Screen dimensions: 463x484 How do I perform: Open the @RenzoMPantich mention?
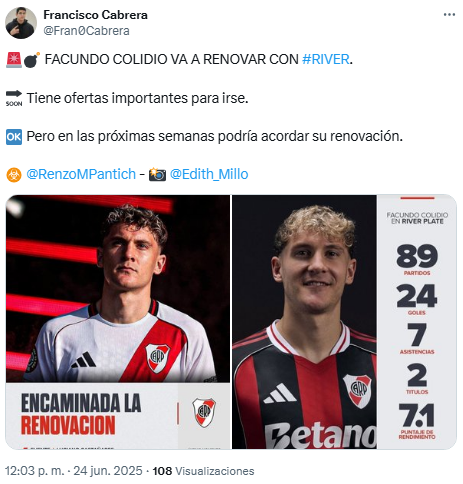(81, 174)
